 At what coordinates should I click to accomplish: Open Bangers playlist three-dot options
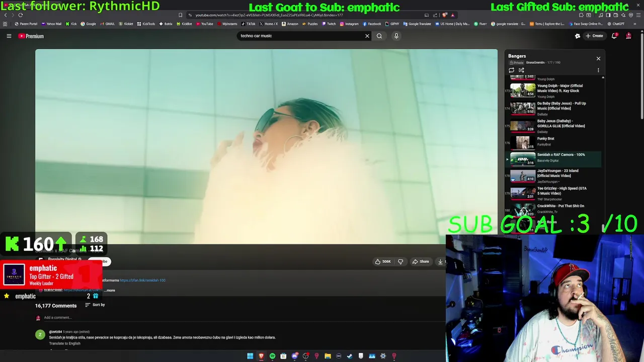[x=598, y=70]
